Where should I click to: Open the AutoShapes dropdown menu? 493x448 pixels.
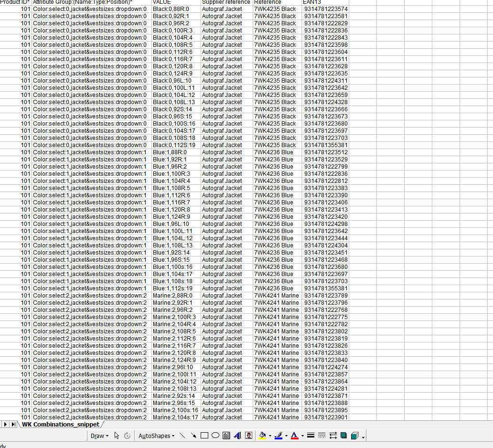click(156, 436)
